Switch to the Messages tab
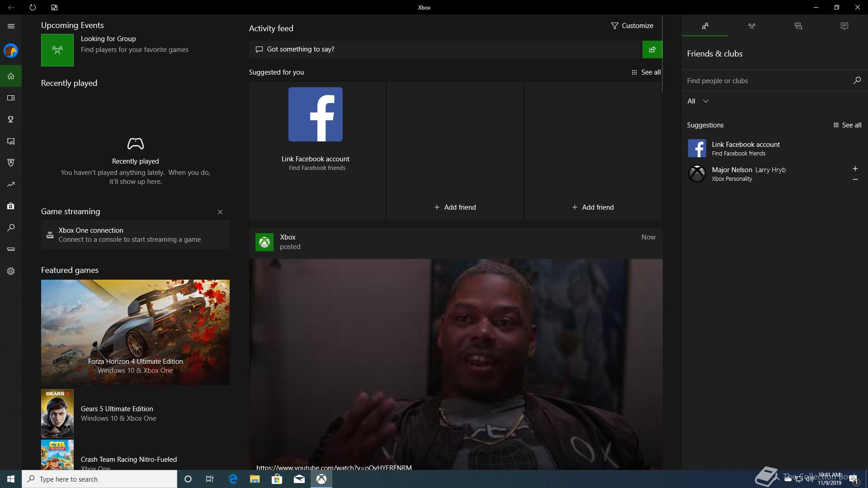Screen dimensions: 868x488 [798, 26]
